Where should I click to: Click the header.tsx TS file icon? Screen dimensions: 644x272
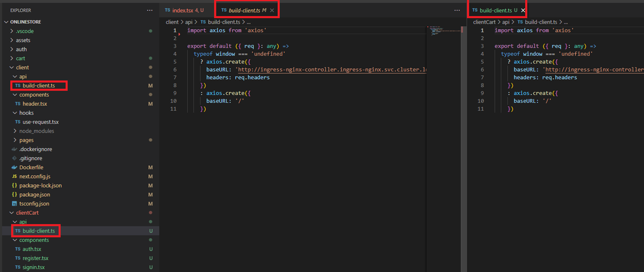click(18, 104)
